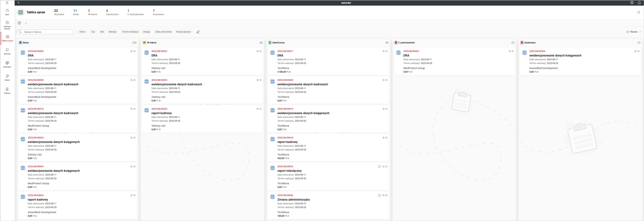Open Kartoteki section in sidebar

point(7,64)
